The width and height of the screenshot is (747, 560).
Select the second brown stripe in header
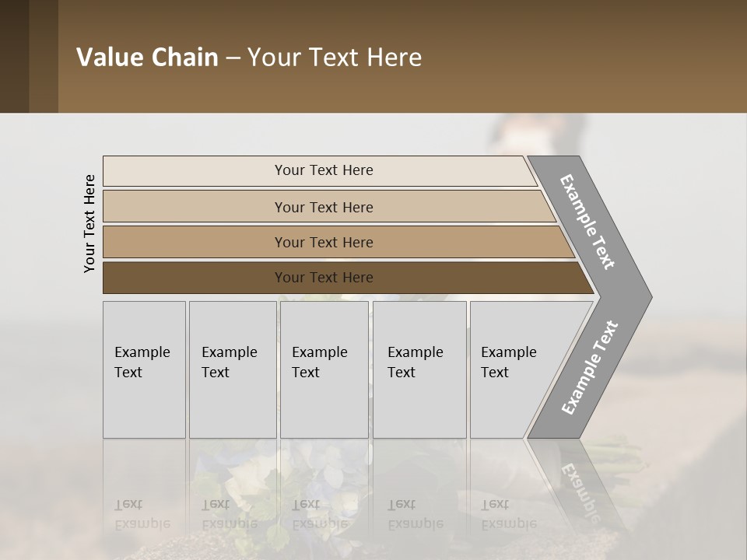(44, 56)
